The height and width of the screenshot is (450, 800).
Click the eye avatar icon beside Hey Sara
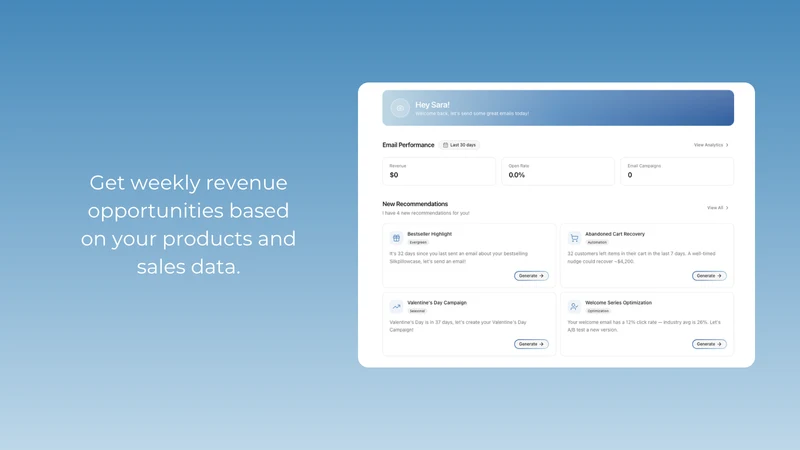(x=400, y=108)
